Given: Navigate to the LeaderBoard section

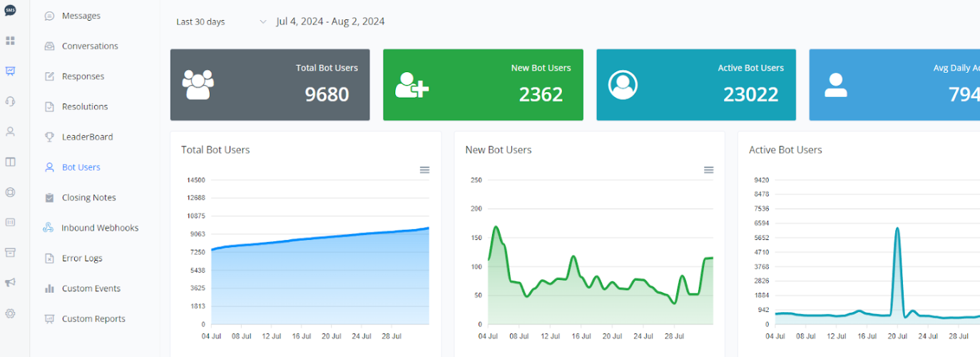Looking at the screenshot, I should tap(87, 137).
